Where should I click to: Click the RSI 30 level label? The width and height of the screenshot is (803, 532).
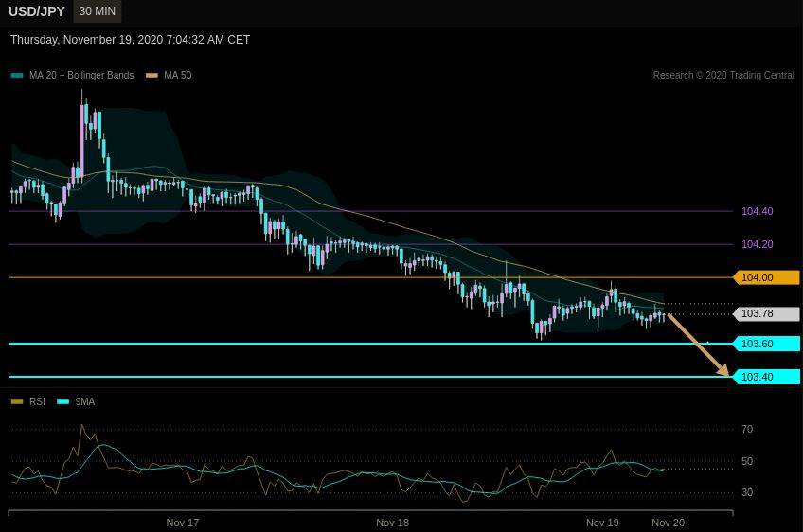747,492
